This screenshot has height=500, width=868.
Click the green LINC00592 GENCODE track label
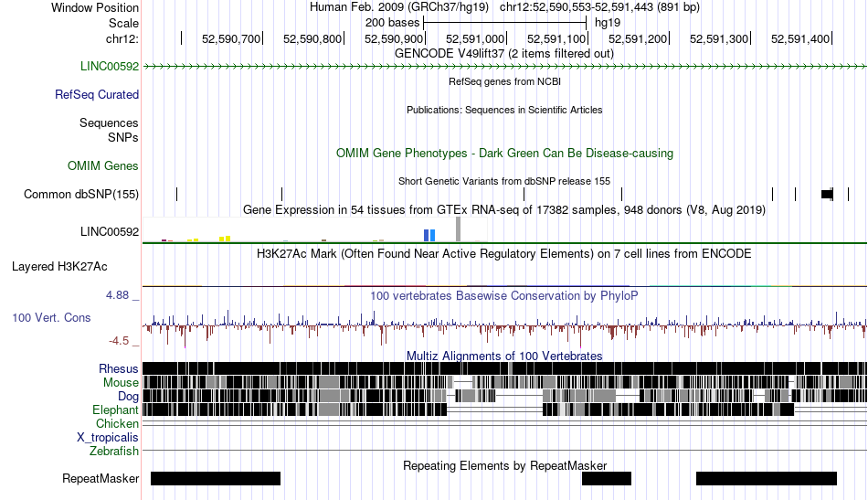110,67
